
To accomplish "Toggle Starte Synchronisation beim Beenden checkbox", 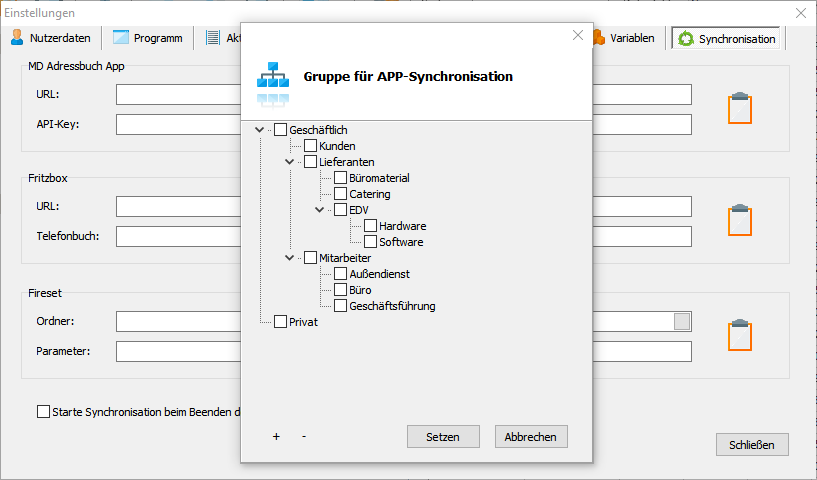I will [x=43, y=411].
